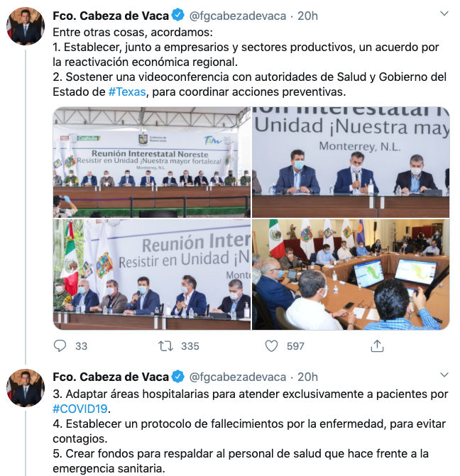The width and height of the screenshot is (460, 476).
Task: Retweet the post with 335 retweets
Action: [x=166, y=345]
